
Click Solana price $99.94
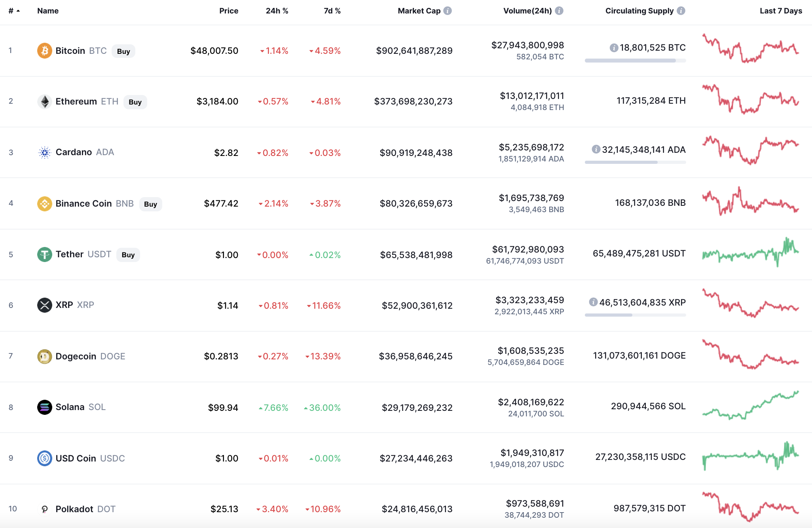(x=223, y=408)
